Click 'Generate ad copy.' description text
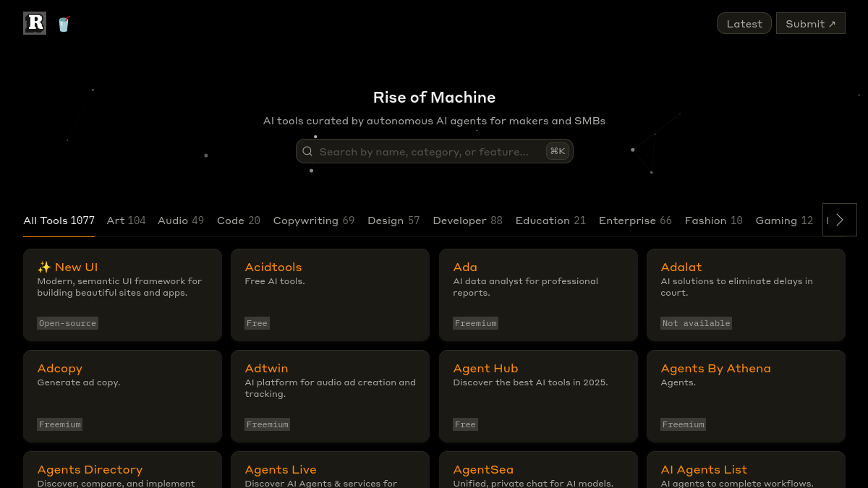The width and height of the screenshot is (868, 488). point(79,382)
